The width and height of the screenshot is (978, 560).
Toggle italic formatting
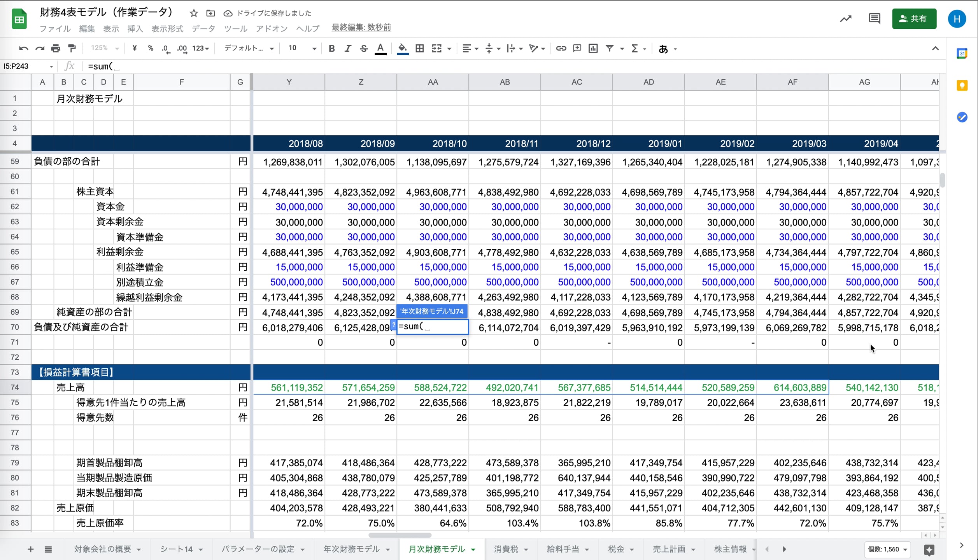pos(347,49)
